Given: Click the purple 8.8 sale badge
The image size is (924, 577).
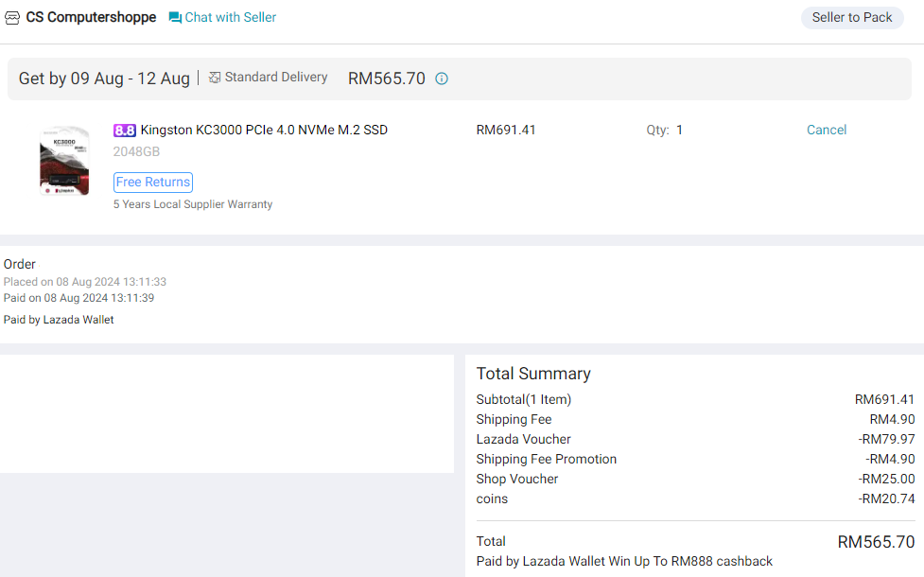Looking at the screenshot, I should pyautogui.click(x=125, y=131).
